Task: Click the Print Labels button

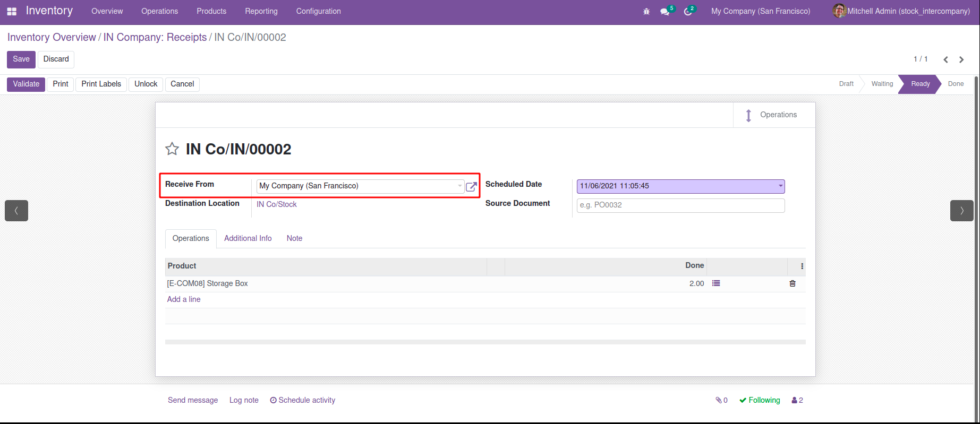Action: (101, 84)
